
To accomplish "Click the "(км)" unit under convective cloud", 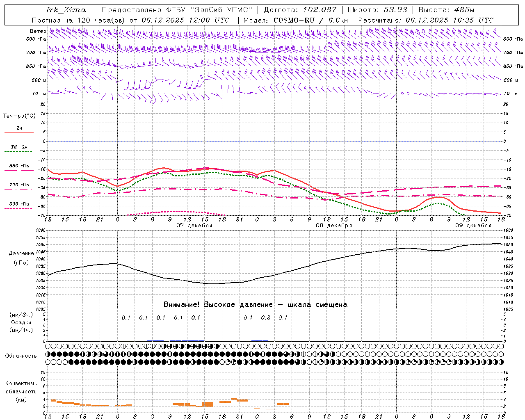I will pyautogui.click(x=21, y=399).
